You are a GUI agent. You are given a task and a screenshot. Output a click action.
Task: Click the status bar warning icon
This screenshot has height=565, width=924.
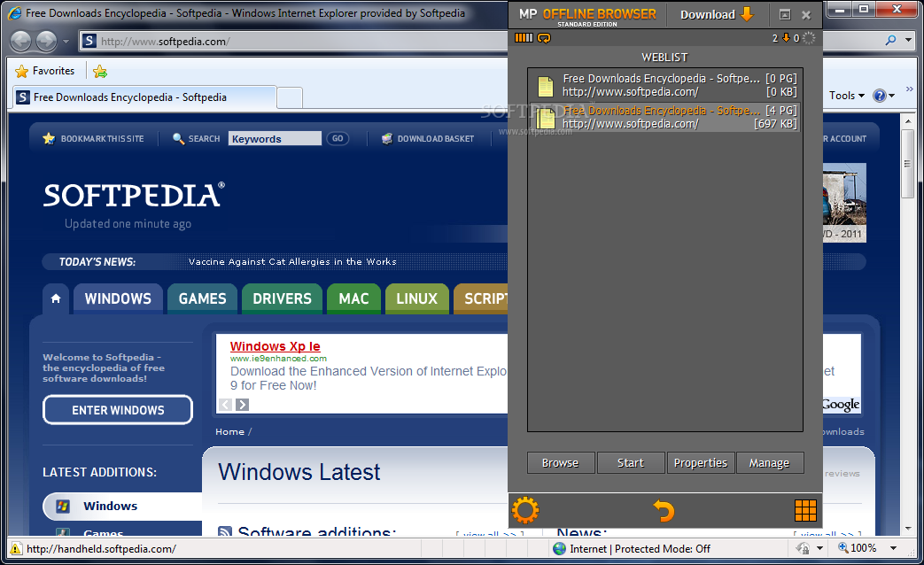click(15, 548)
